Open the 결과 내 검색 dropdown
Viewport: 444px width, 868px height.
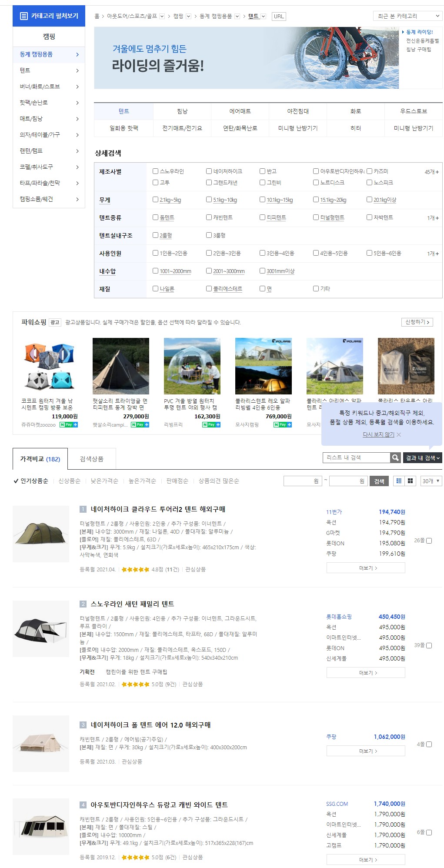coord(422,457)
